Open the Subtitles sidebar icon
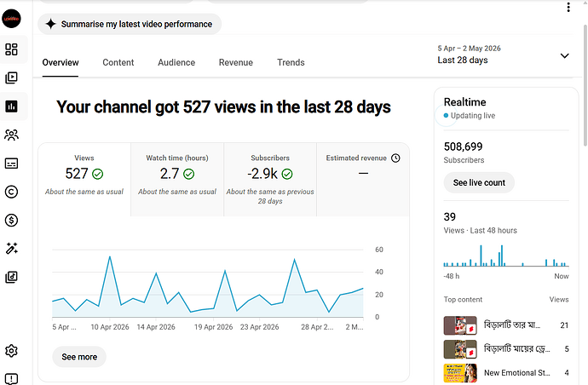The width and height of the screenshot is (588, 385). tap(11, 164)
